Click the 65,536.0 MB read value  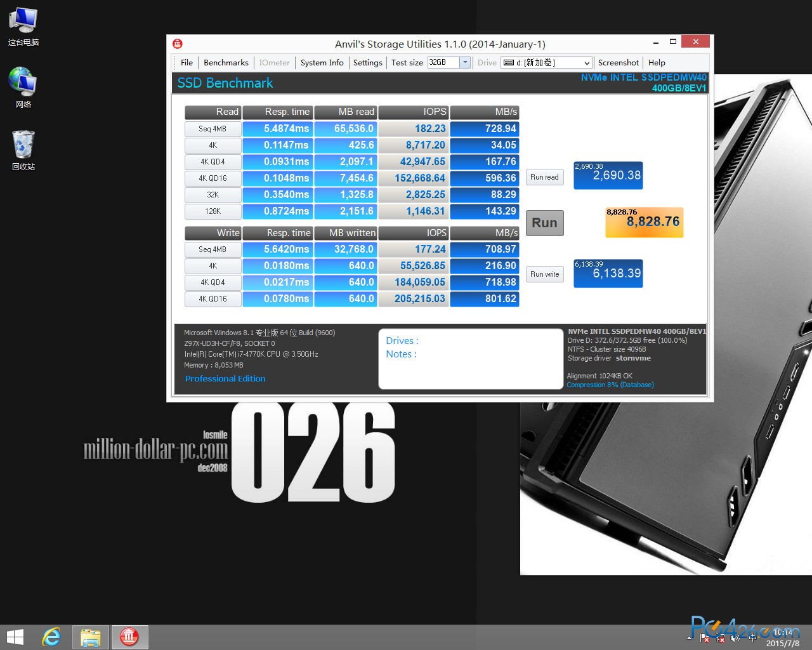click(346, 129)
